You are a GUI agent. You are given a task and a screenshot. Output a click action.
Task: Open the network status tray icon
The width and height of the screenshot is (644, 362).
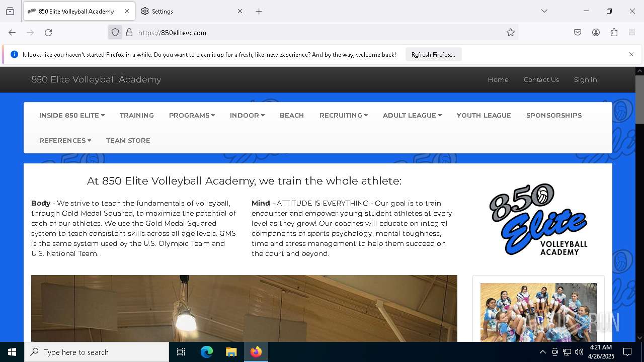[567, 352]
